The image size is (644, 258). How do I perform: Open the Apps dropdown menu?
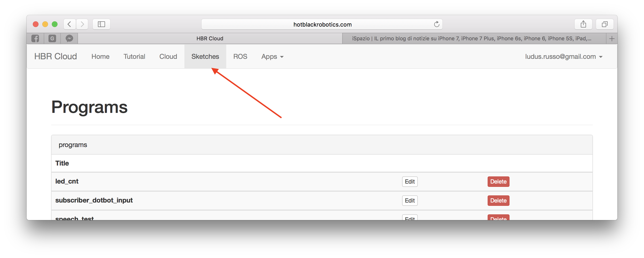[x=271, y=56]
